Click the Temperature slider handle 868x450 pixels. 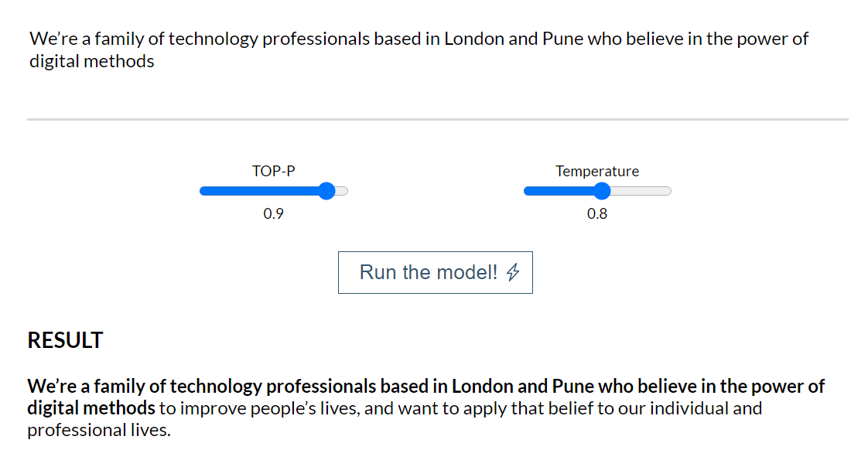[602, 191]
